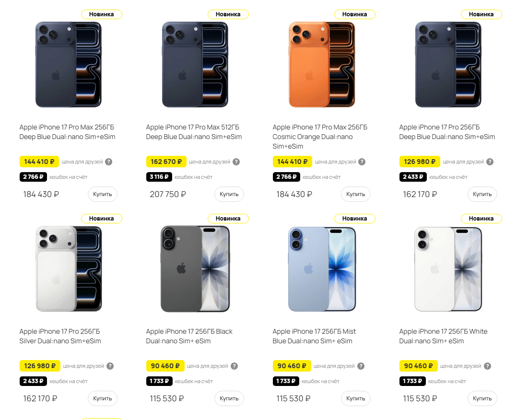This screenshot has height=420, width=528.
Task: Open the Mist Blue iPhone 17 product image
Action: click(322, 269)
